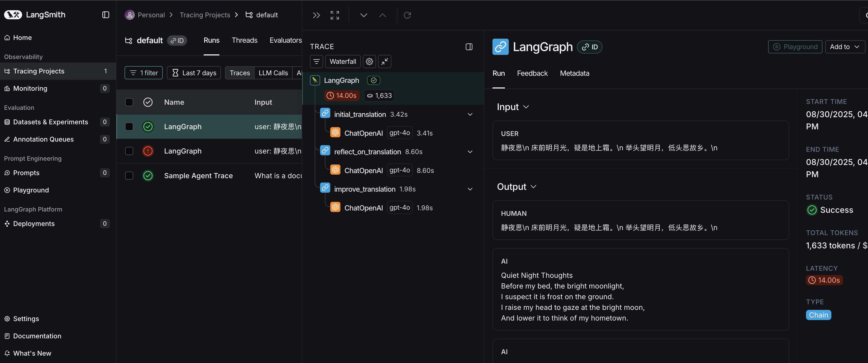Viewport: 868px width, 363px height.
Task: Click the trace view settings gear
Action: [x=369, y=62]
